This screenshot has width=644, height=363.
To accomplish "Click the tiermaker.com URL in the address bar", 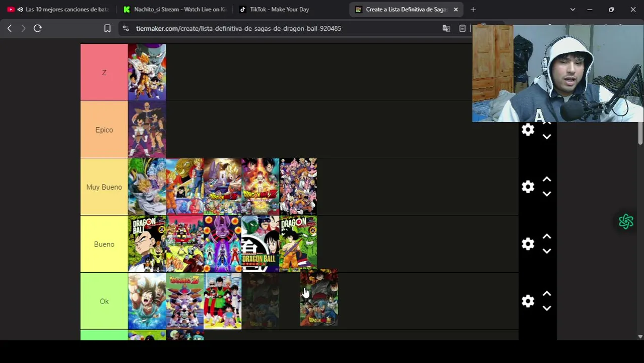I will pos(238,29).
